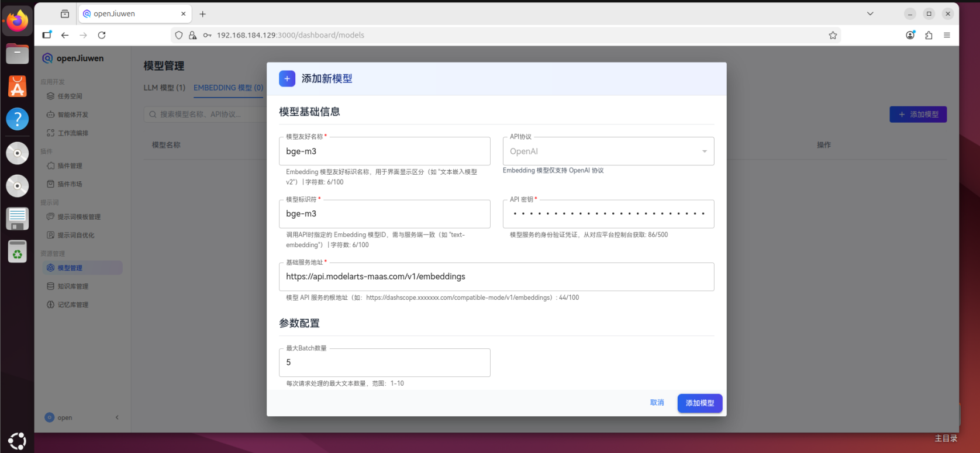Open Firefox from the dock
Viewport: 980px width, 453px height.
[x=17, y=22]
